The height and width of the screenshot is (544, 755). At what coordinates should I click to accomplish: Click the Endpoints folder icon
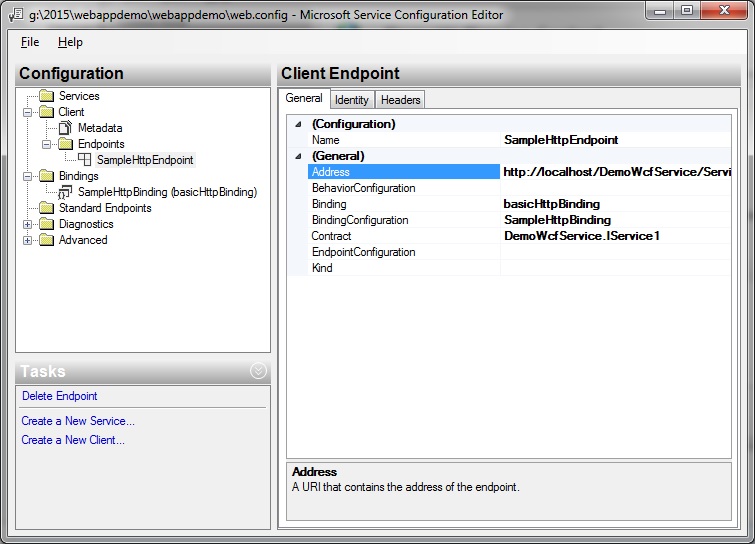pos(65,144)
